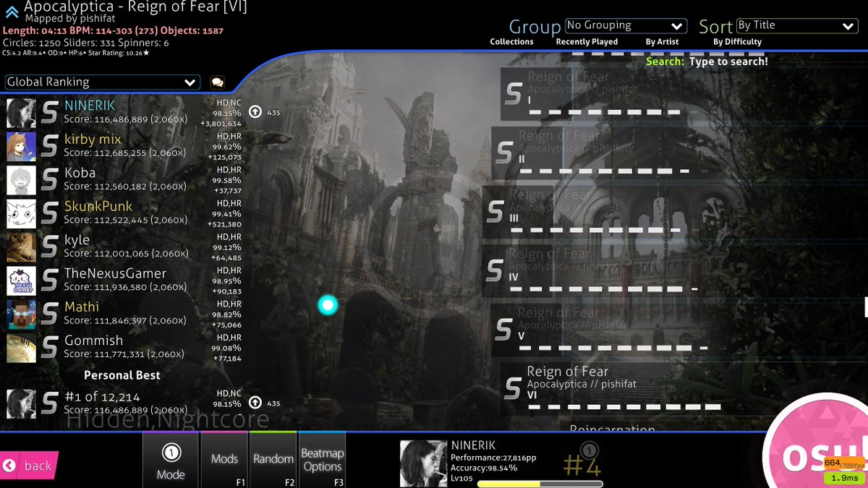Click the S grade icon on SkunkPunk's row

pyautogui.click(x=49, y=213)
